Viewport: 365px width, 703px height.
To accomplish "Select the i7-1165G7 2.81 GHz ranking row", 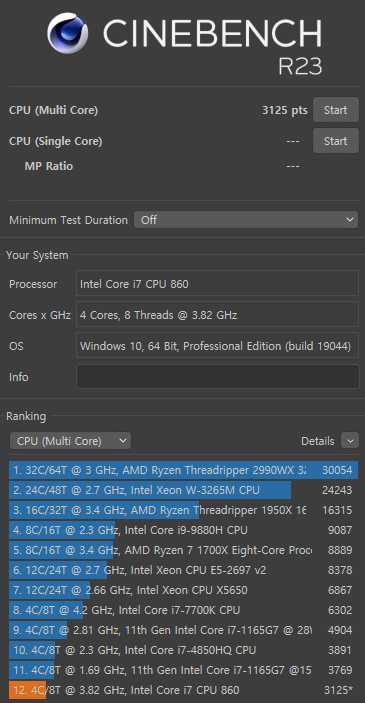I will pos(183,630).
